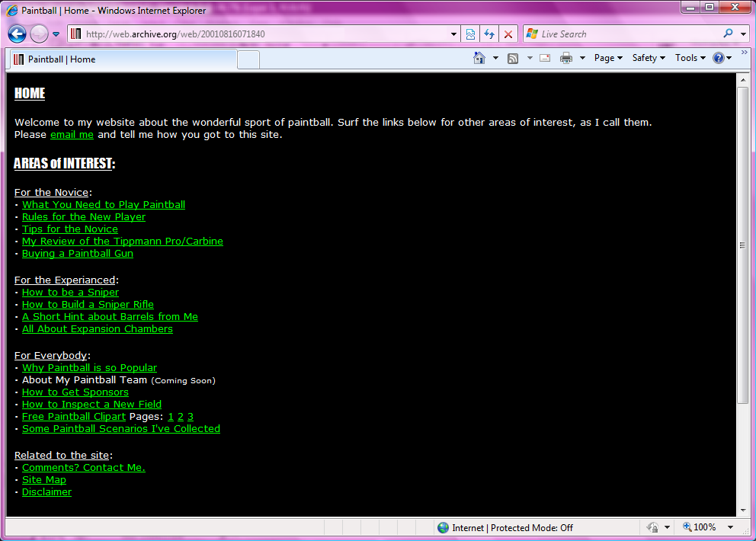Click the RSS Feeds icon

tap(513, 59)
